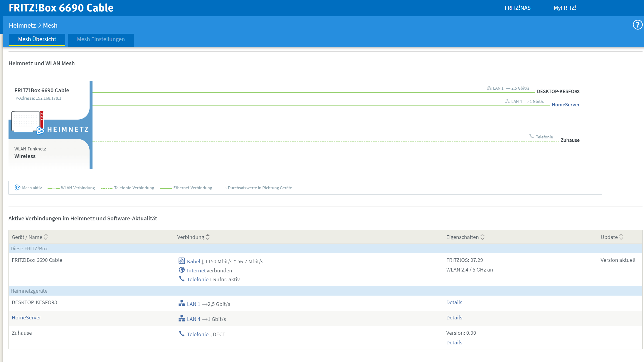The height and width of the screenshot is (362, 644).
Task: Click the Mesh aktiv legend icon
Action: click(17, 187)
